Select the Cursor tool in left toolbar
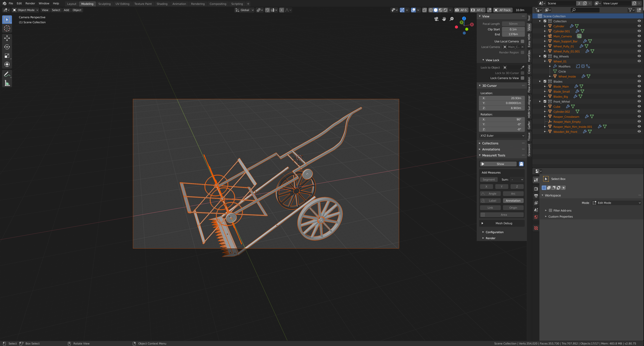This screenshot has width=644, height=346. coord(7,28)
